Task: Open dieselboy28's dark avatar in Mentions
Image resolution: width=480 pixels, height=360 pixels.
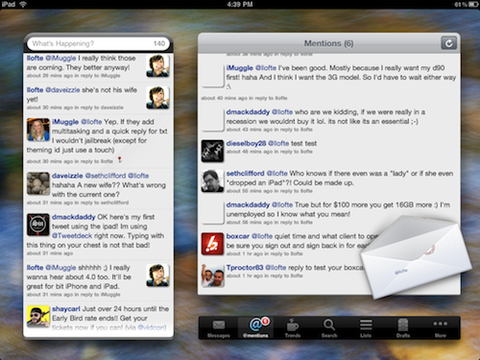Action: pyautogui.click(x=212, y=151)
